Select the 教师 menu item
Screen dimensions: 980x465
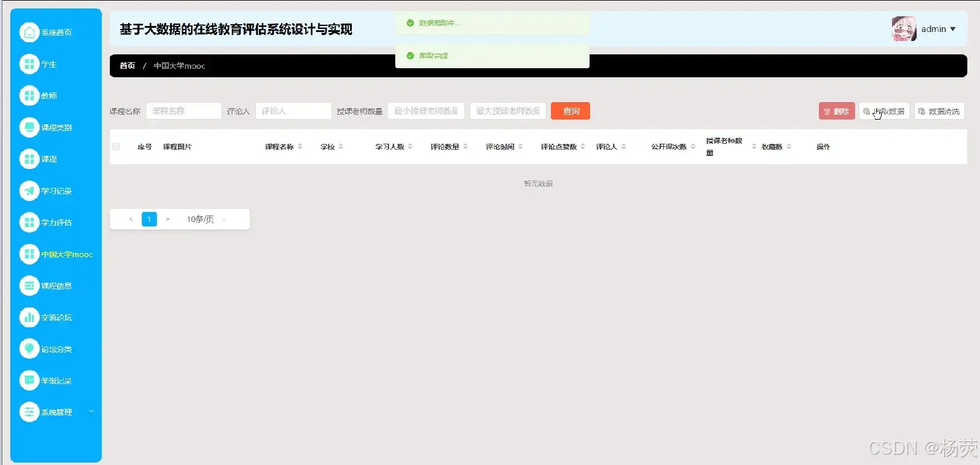pos(49,95)
